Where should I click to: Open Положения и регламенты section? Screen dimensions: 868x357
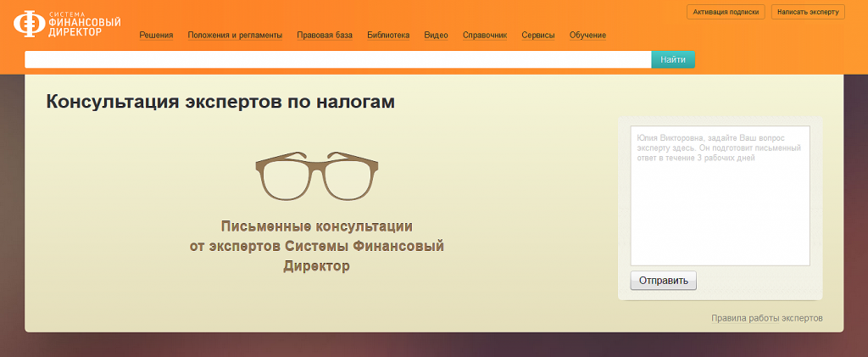tap(235, 36)
